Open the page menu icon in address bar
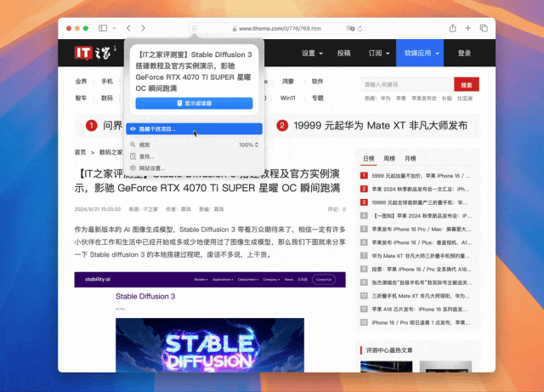The image size is (544, 392). [195, 28]
